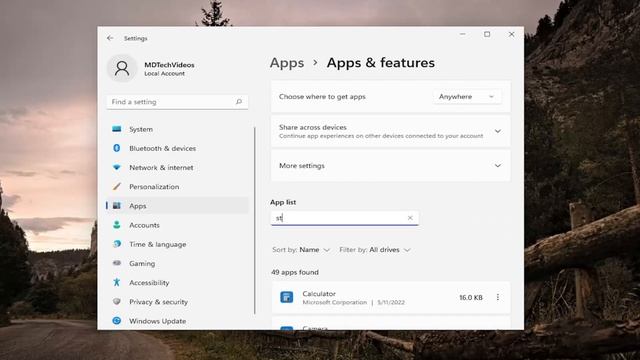Click the Personalization brush icon
Viewport: 640px width, 360px height.
(117, 187)
